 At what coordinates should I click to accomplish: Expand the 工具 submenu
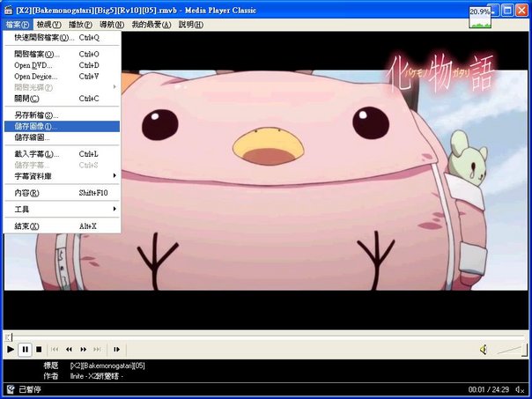pos(62,210)
